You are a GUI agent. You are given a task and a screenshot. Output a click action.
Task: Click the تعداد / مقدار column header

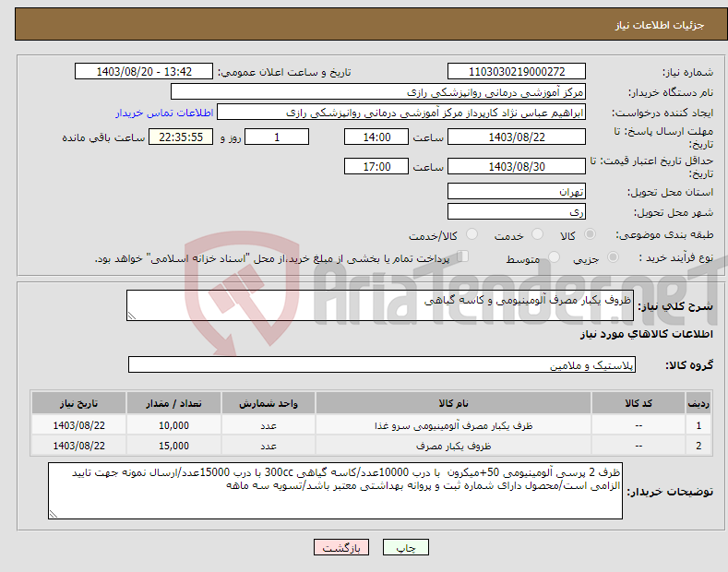(173, 403)
